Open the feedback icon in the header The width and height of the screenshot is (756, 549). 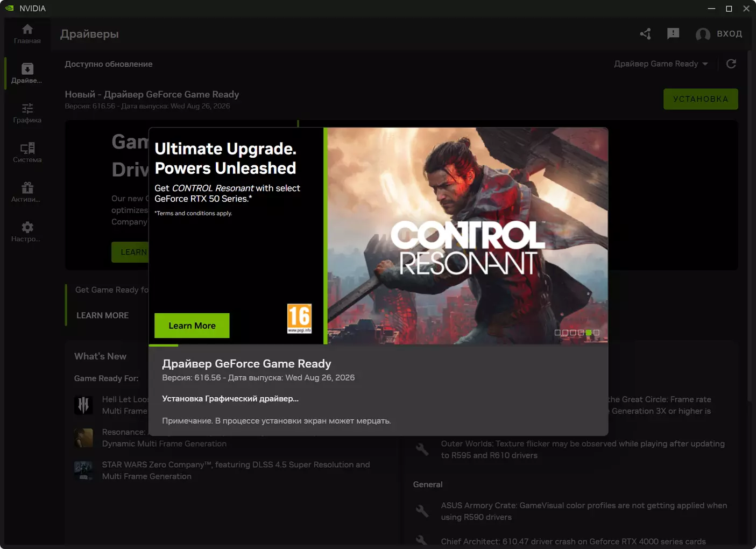[x=673, y=34]
